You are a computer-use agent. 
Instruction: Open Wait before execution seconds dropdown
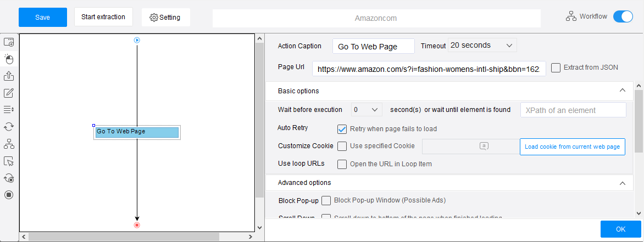pyautogui.click(x=367, y=110)
